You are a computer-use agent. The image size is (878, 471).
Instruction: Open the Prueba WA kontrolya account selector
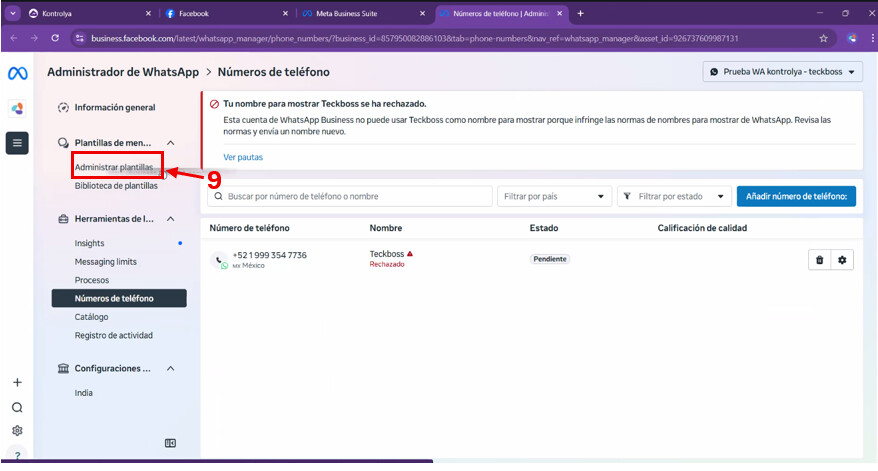pos(780,72)
